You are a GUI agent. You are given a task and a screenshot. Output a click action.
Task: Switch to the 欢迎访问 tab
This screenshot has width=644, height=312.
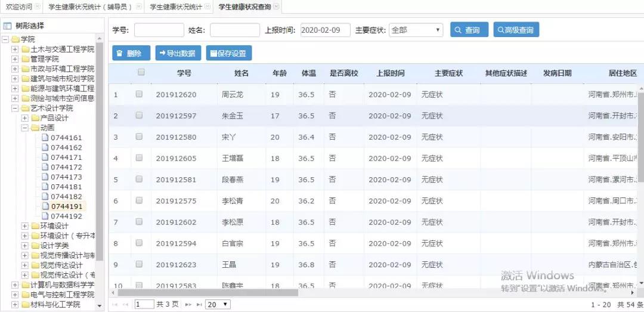tap(19, 7)
